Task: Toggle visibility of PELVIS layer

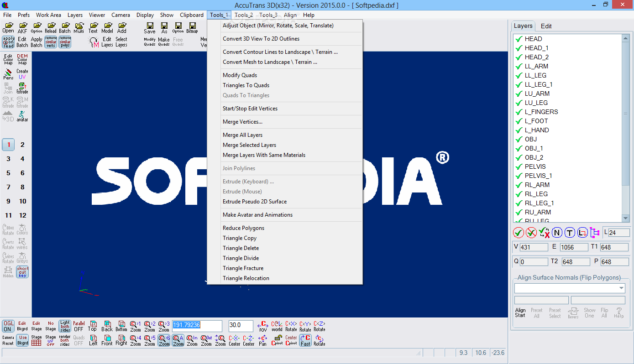Action: [519, 166]
